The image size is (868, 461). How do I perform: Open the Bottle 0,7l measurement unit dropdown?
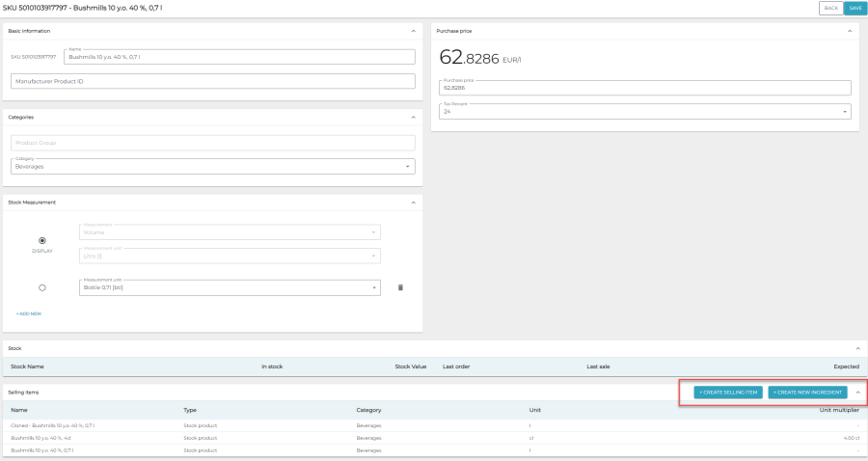[230, 287]
